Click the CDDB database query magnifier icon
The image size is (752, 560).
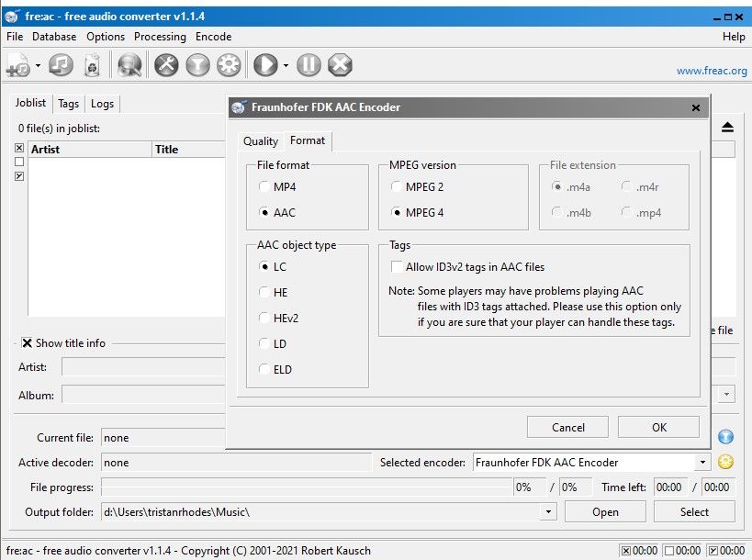129,65
